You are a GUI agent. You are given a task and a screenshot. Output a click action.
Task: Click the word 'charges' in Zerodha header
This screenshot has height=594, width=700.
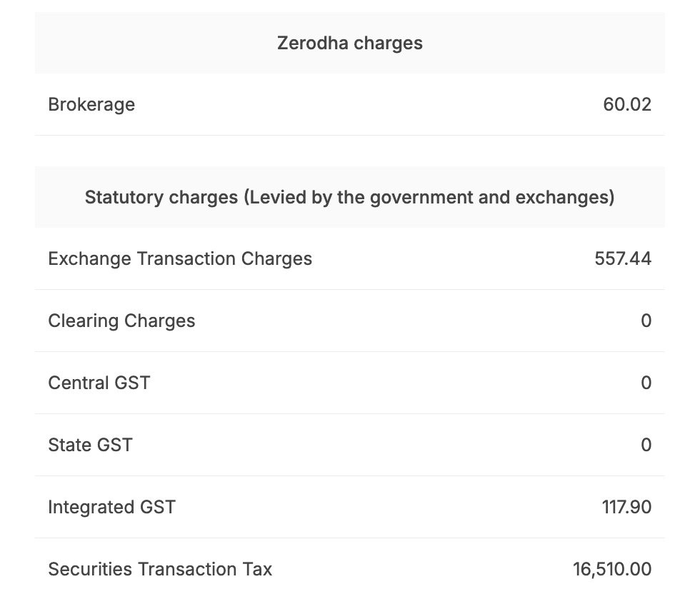[x=388, y=43]
